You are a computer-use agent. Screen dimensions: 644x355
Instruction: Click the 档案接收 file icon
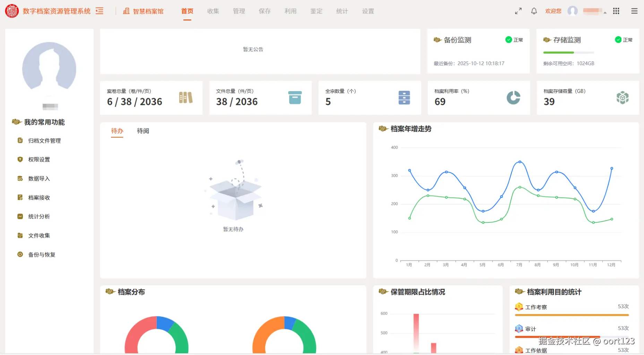[x=20, y=198]
